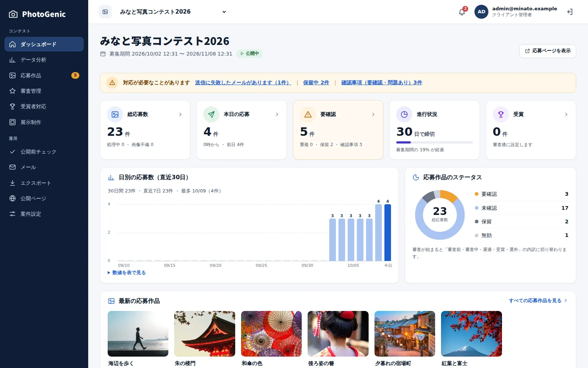Click the calendar icon next to 募集期間

click(103, 54)
